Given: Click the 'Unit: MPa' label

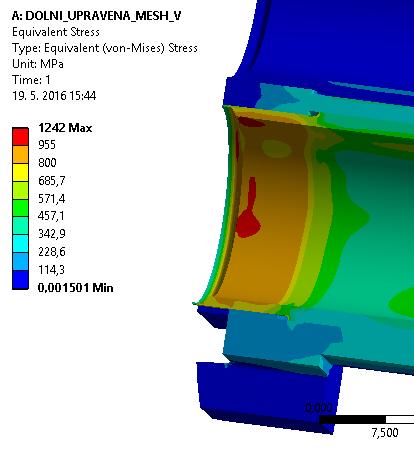Looking at the screenshot, I should (38, 64).
